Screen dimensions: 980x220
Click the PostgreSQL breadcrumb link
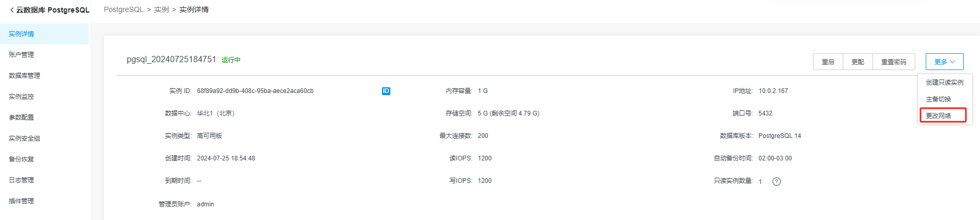[123, 9]
